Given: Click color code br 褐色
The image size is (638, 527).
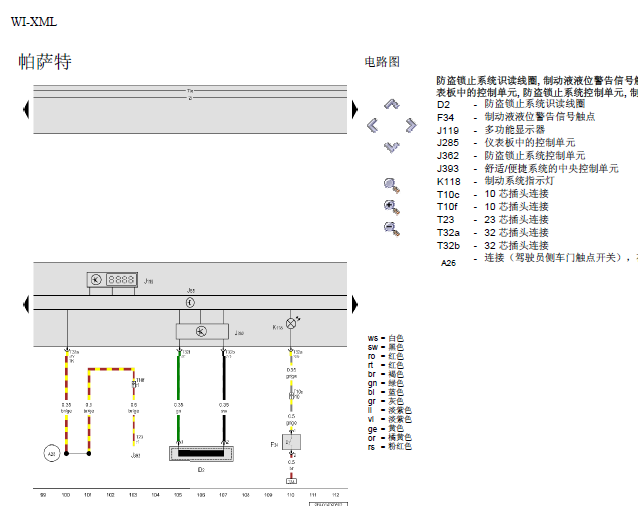Looking at the screenshot, I should tap(386, 374).
